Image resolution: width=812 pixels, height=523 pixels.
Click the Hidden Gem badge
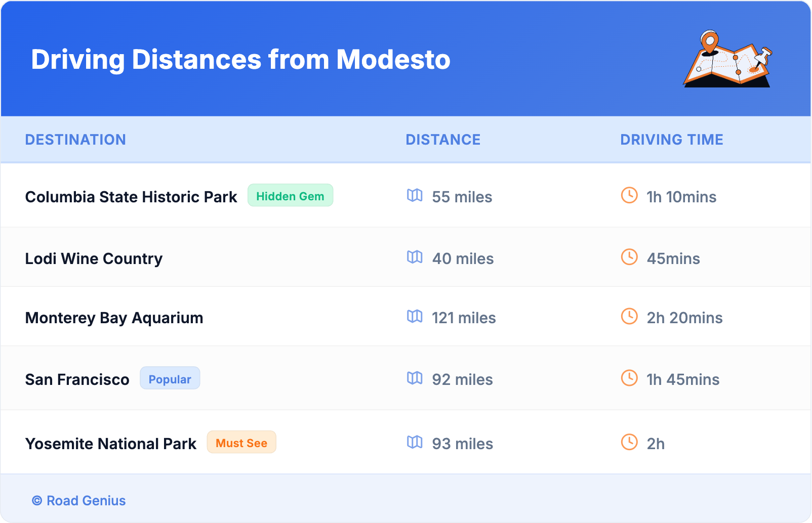pyautogui.click(x=290, y=196)
